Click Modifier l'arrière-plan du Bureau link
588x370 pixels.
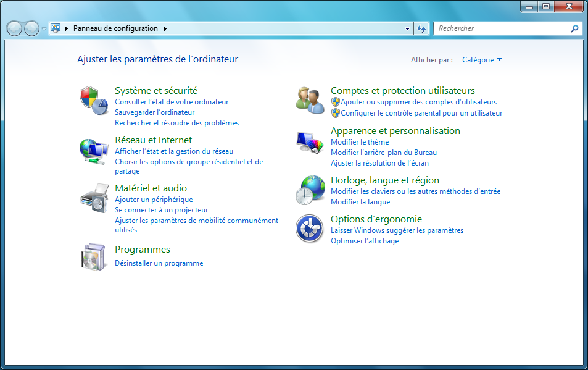tap(384, 153)
